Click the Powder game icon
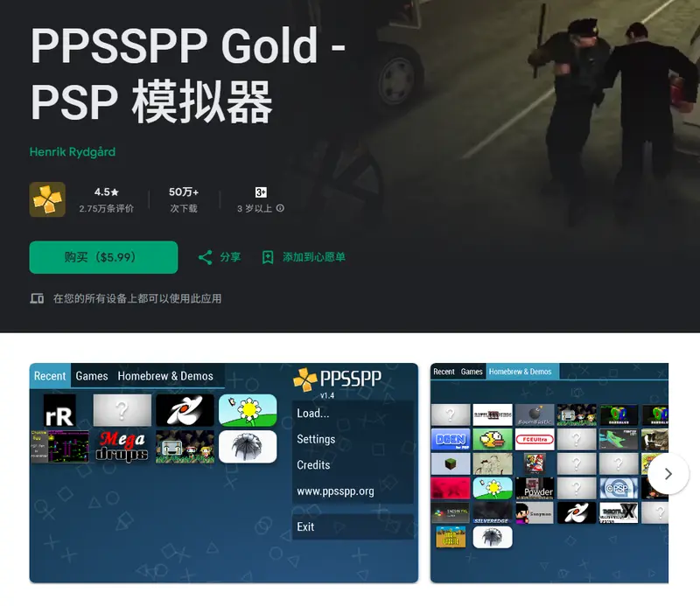700x606 pixels. pos(535,488)
